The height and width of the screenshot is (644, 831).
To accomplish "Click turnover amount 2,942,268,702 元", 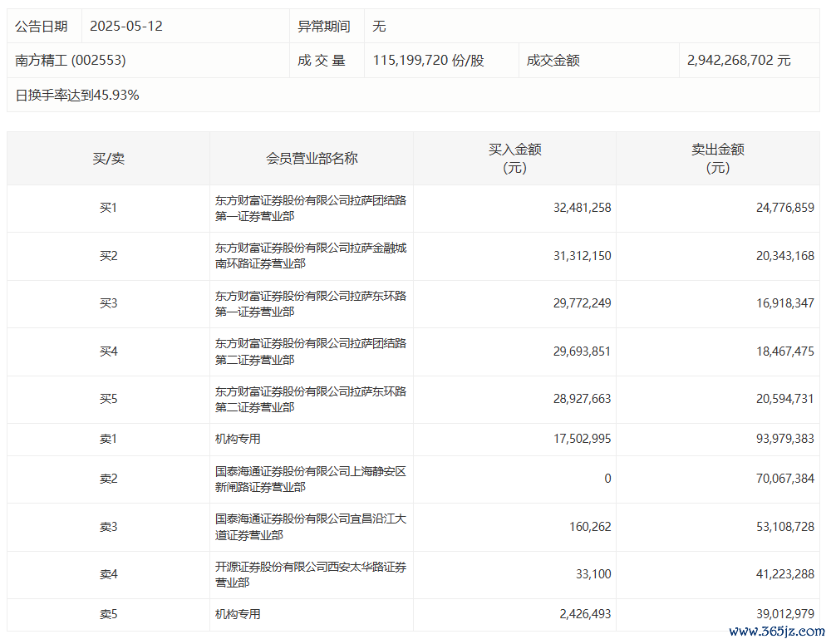I will point(739,61).
